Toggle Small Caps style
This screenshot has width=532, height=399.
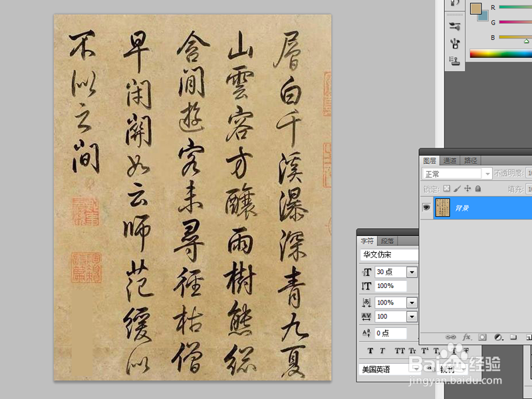pyautogui.click(x=412, y=351)
